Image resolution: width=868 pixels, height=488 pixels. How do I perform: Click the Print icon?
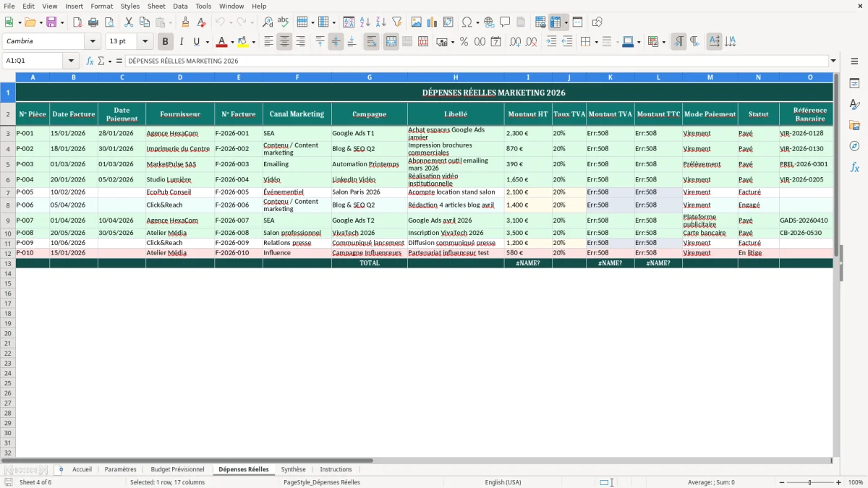tap(93, 22)
